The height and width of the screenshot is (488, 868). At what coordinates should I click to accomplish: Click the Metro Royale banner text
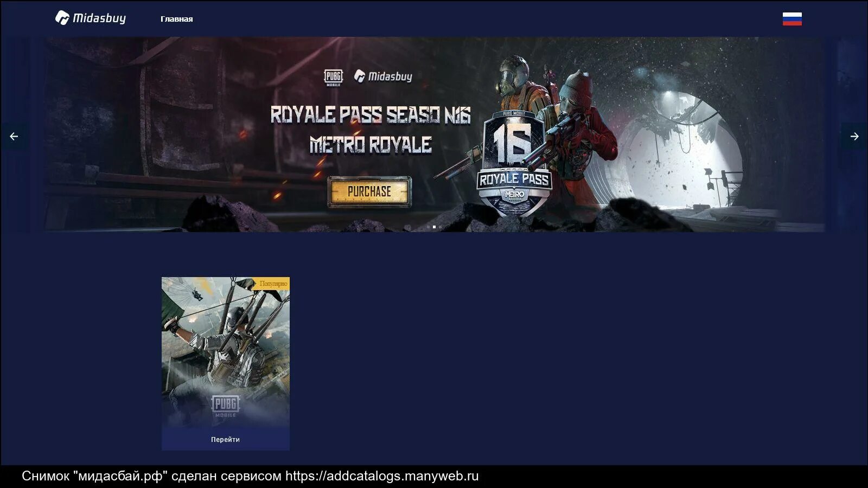coord(371,145)
